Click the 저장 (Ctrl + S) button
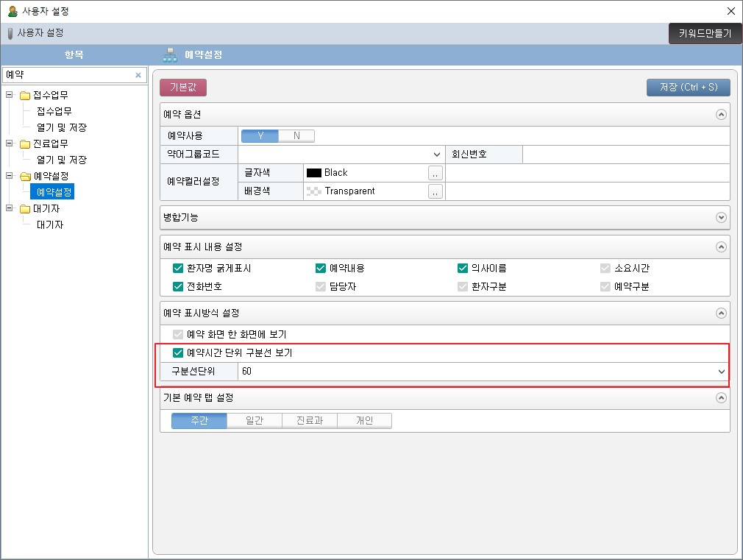Screen dimensions: 743x560 (688, 88)
